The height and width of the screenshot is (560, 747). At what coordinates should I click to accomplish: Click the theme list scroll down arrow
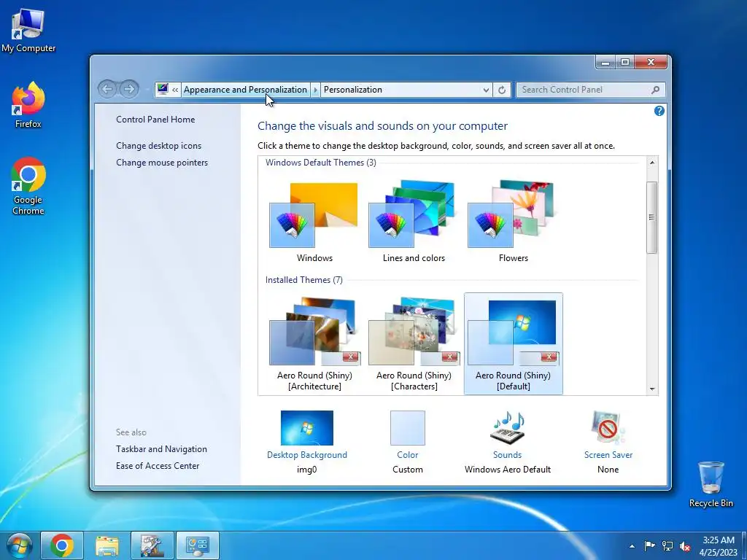tap(652, 389)
